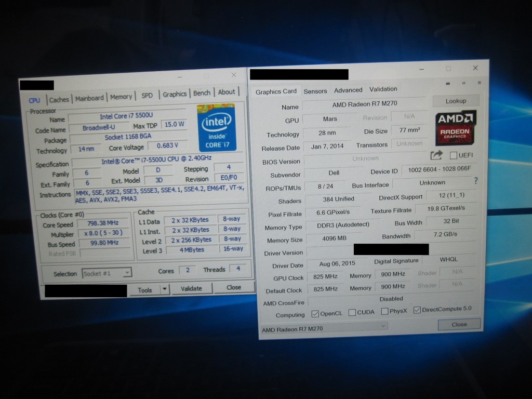The image size is (532, 399).
Task: Open the Mainboard tab in CPU-Z
Action: point(89,98)
